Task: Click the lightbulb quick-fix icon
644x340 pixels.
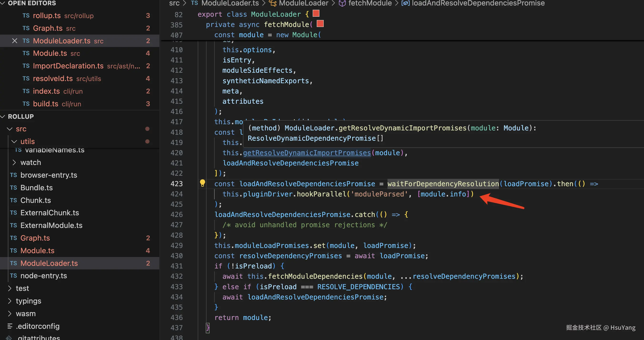Action: [202, 183]
